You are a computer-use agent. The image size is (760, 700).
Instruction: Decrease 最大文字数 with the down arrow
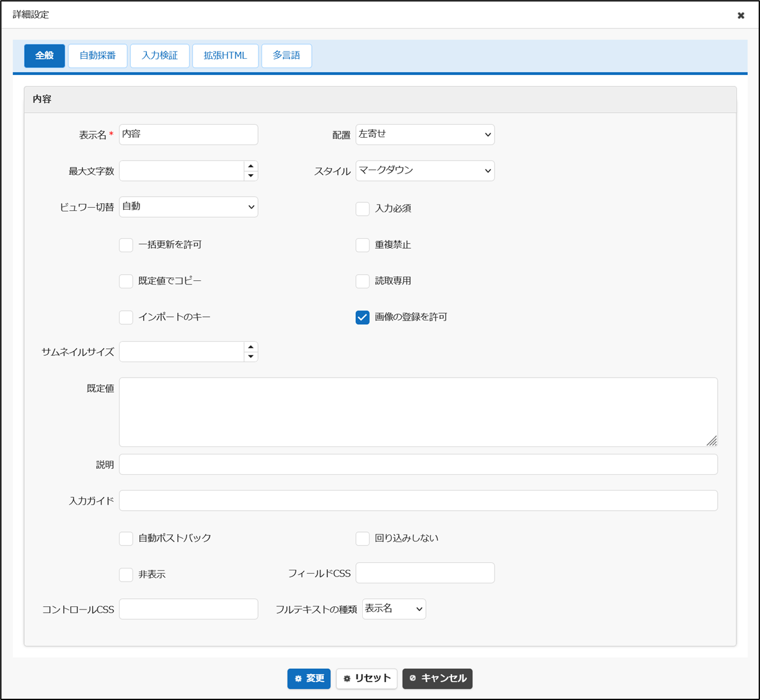pos(250,175)
